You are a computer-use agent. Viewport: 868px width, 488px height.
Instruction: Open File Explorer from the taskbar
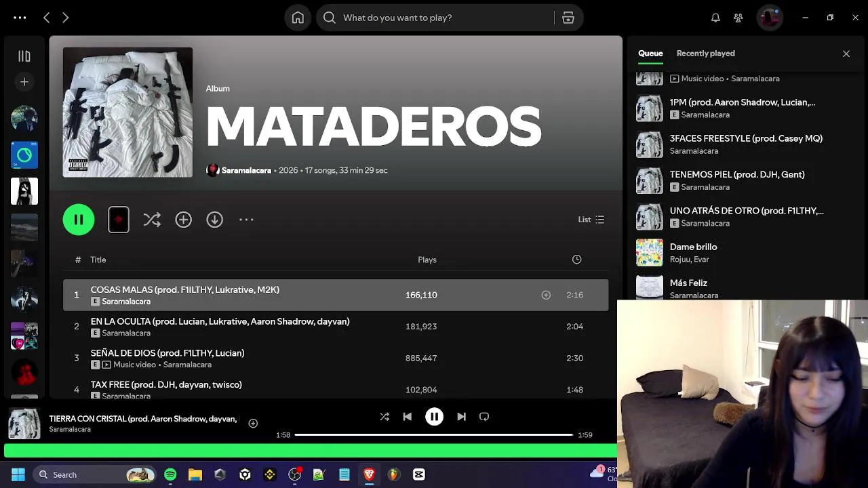tap(195, 474)
